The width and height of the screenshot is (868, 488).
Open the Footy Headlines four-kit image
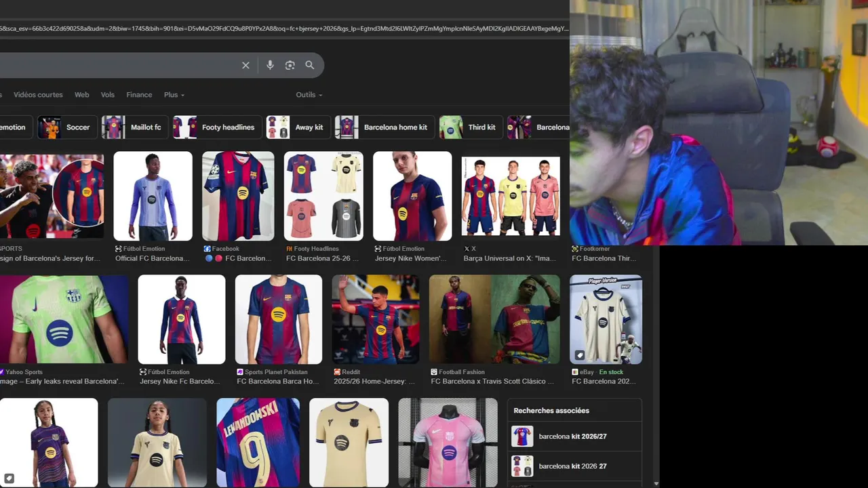tap(323, 196)
